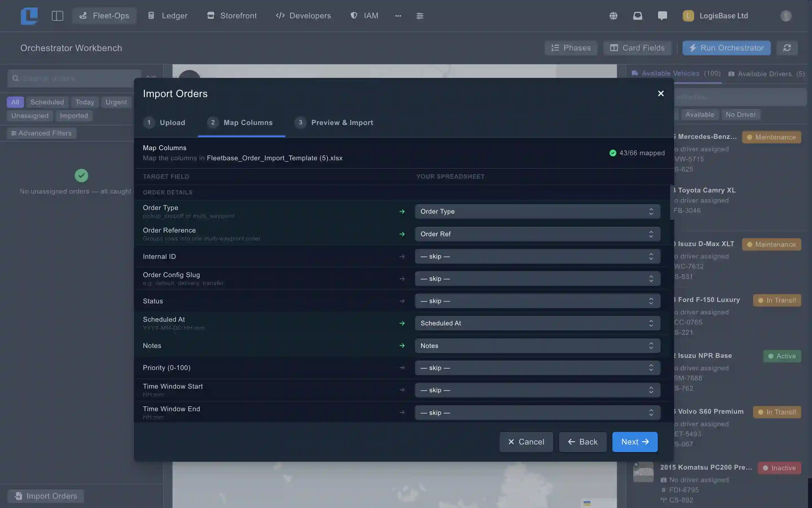Open the globe language icon
This screenshot has height=508, width=812.
point(613,16)
